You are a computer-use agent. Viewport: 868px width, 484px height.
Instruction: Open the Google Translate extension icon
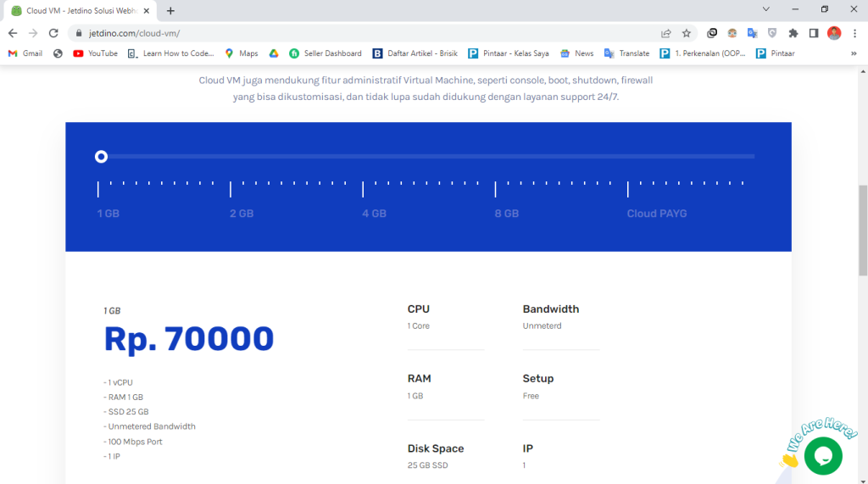[752, 33]
